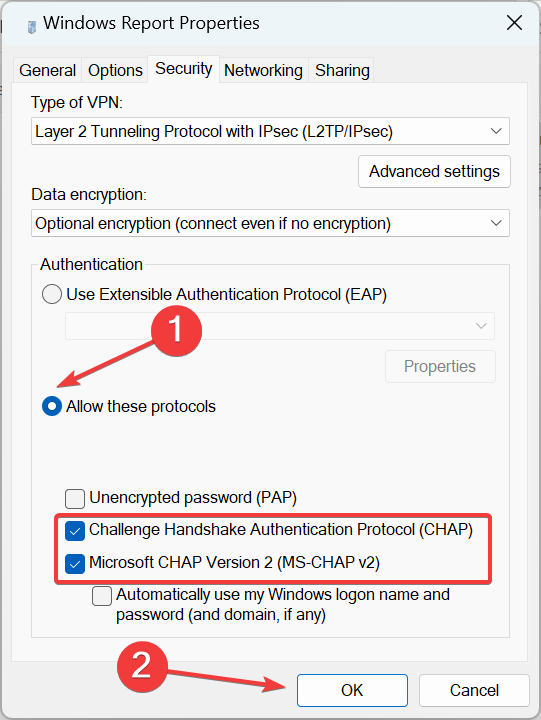Click the Cancel button
The width and height of the screenshot is (541, 720).
click(x=474, y=690)
